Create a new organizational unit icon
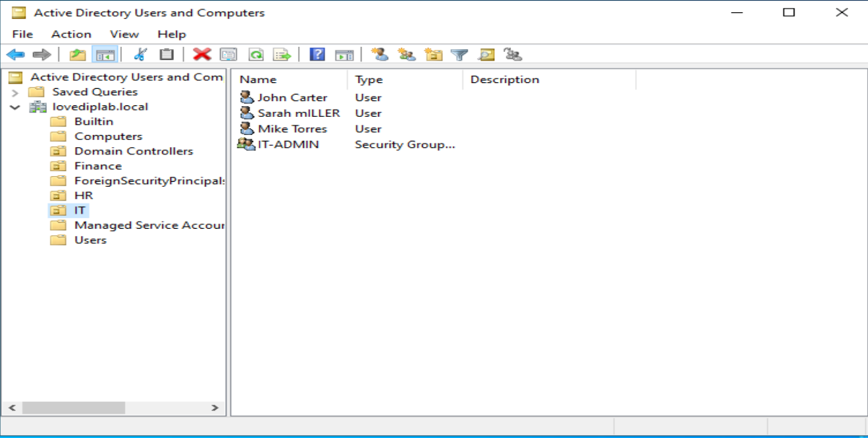Image resolution: width=868 pixels, height=438 pixels. click(x=434, y=55)
